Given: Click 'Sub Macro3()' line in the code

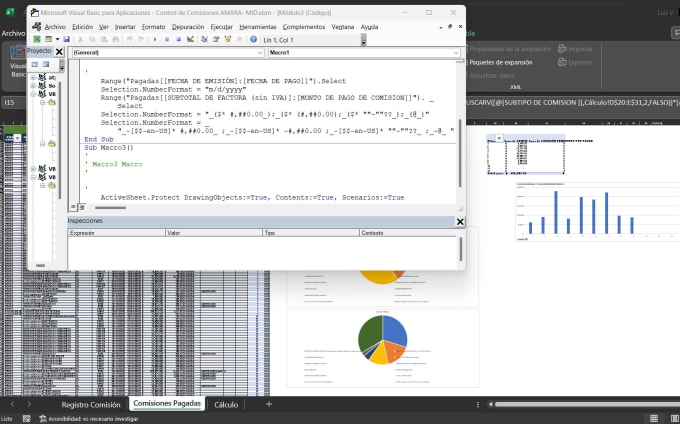Looking at the screenshot, I should (x=109, y=147).
